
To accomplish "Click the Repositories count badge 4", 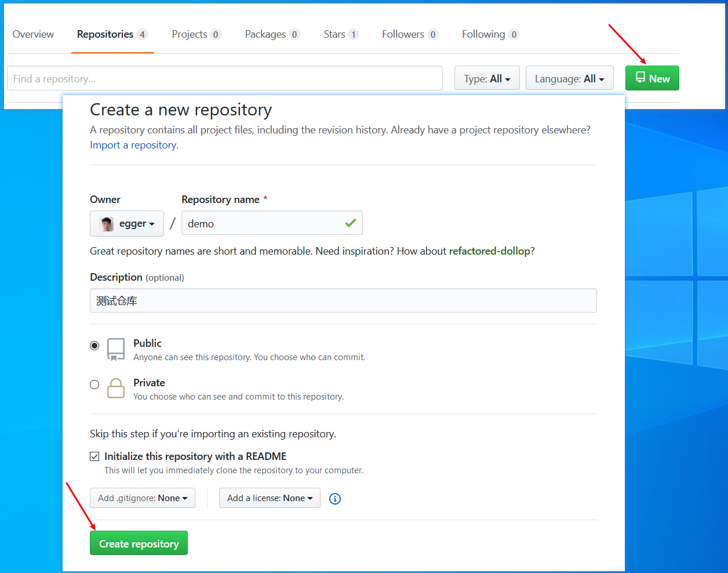I will pos(142,34).
